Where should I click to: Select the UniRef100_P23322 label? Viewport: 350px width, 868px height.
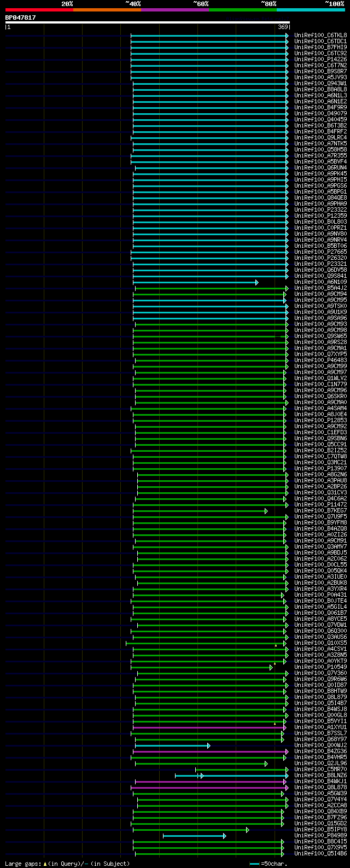[320, 210]
